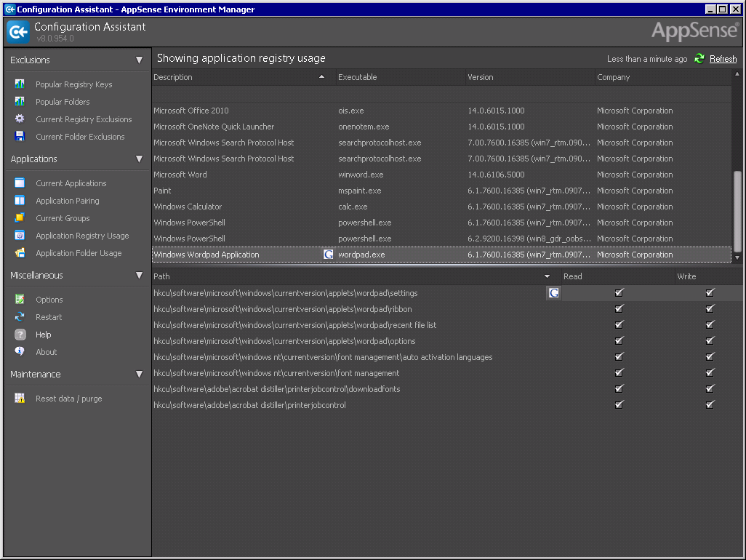Click the Current Folder Exclusions floppy icon
Screen dimensions: 746x560
[20, 137]
